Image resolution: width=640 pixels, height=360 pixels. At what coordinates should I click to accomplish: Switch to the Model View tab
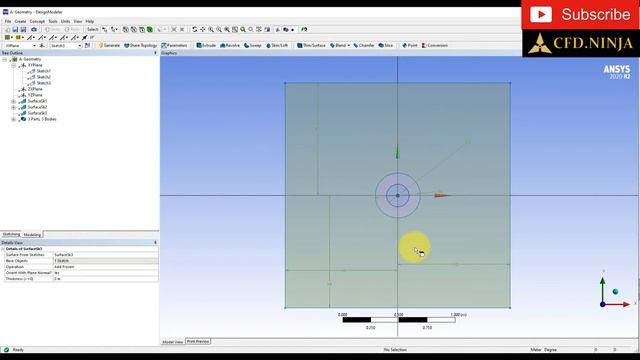pos(173,342)
